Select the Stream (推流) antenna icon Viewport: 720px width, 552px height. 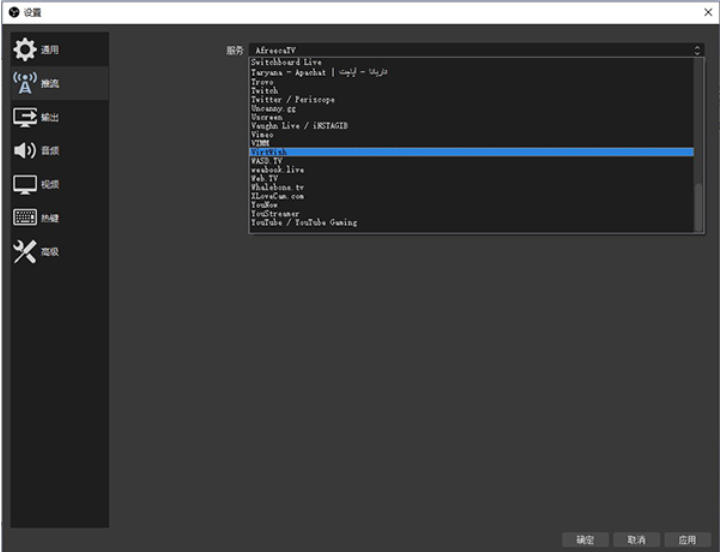pyautogui.click(x=25, y=83)
